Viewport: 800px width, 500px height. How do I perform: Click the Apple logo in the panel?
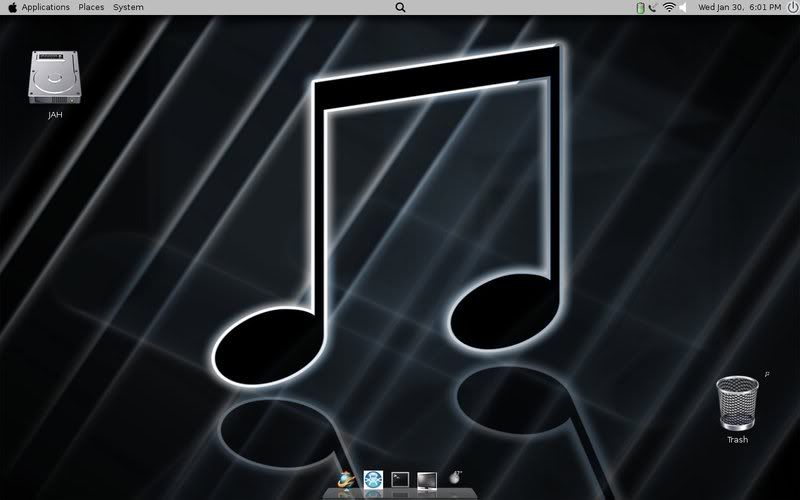[13, 7]
